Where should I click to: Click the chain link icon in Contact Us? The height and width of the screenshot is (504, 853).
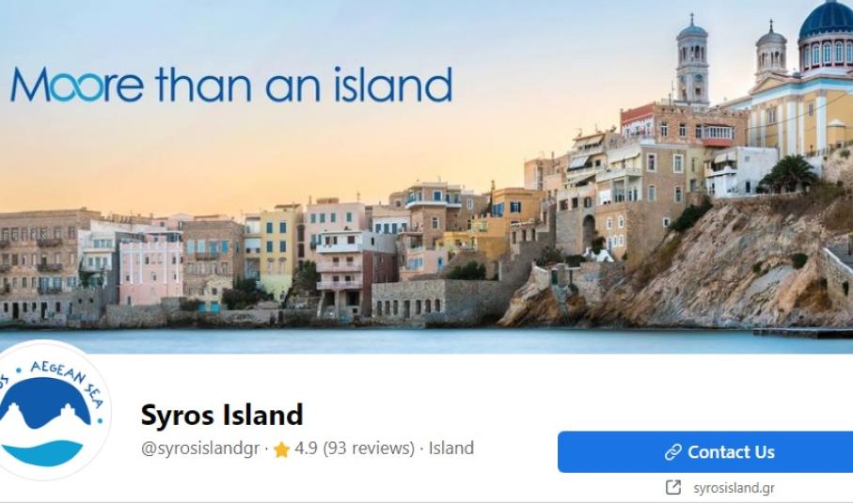coord(673,451)
